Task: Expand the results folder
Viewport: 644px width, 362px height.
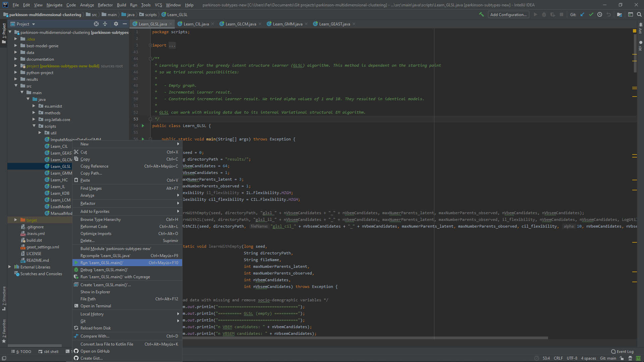Action: coord(15,79)
